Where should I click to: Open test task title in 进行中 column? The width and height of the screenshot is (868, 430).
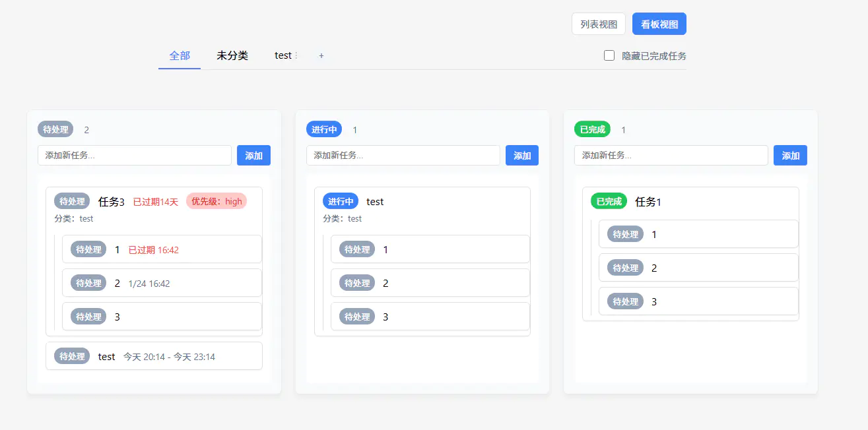point(375,202)
